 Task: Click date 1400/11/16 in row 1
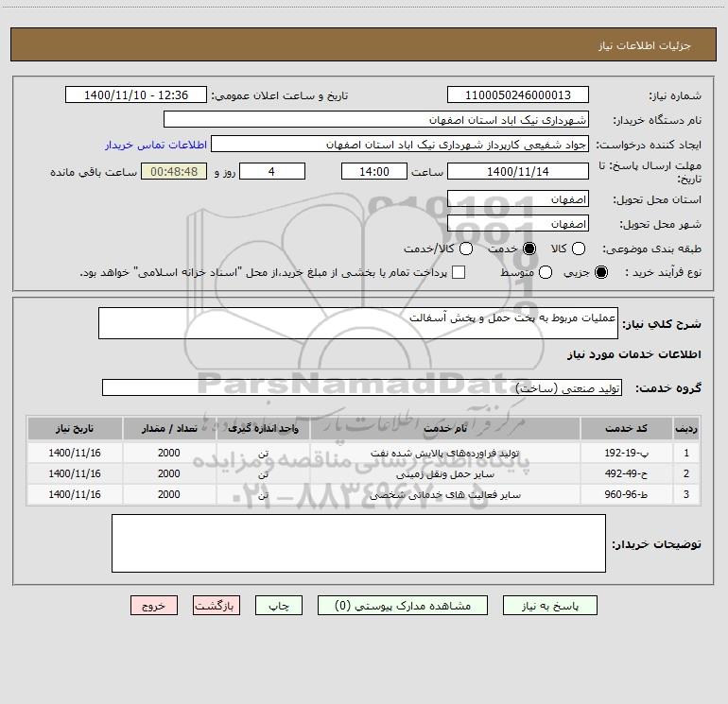[x=75, y=453]
